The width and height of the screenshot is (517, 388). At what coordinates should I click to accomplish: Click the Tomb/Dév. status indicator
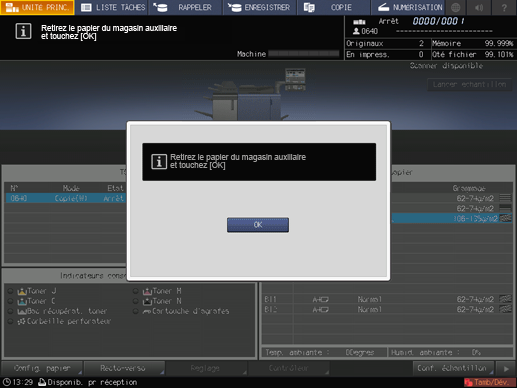point(489,382)
